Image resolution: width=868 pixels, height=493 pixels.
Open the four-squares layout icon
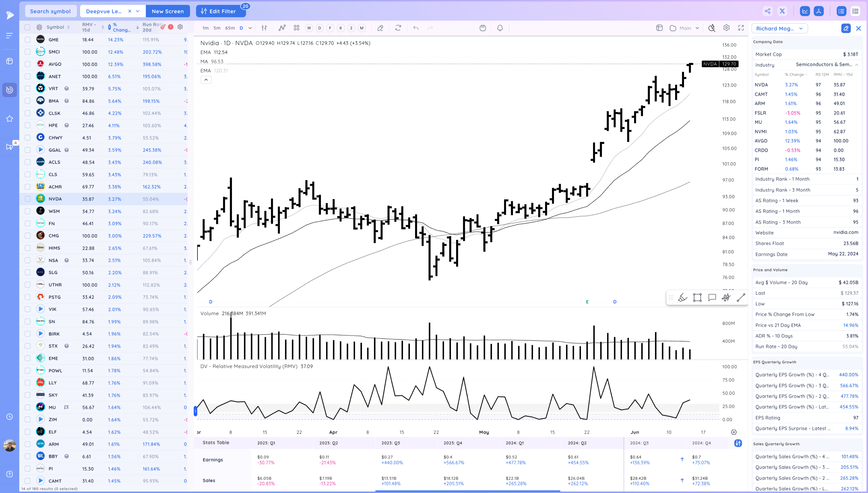point(296,28)
